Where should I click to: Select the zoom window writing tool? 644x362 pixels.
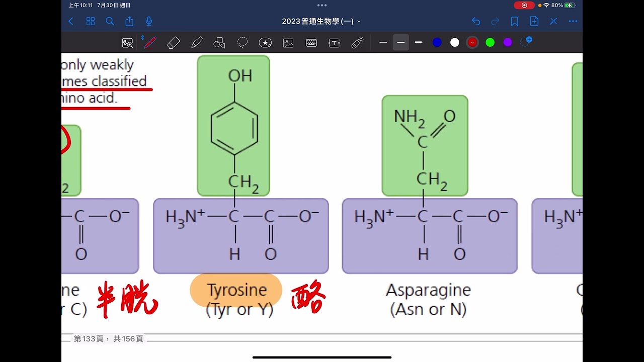[x=128, y=43]
